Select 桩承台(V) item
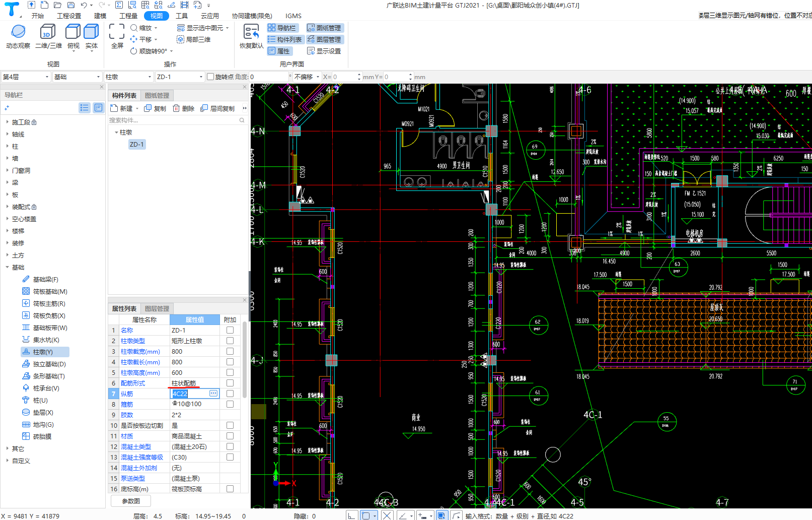The height and width of the screenshot is (520, 812). pyautogui.click(x=41, y=388)
